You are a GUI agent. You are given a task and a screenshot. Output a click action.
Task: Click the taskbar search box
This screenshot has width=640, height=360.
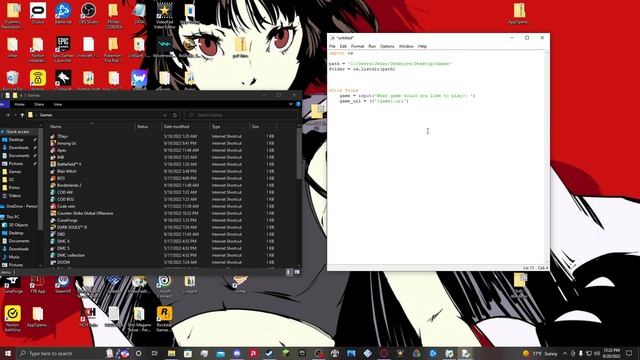point(61,353)
